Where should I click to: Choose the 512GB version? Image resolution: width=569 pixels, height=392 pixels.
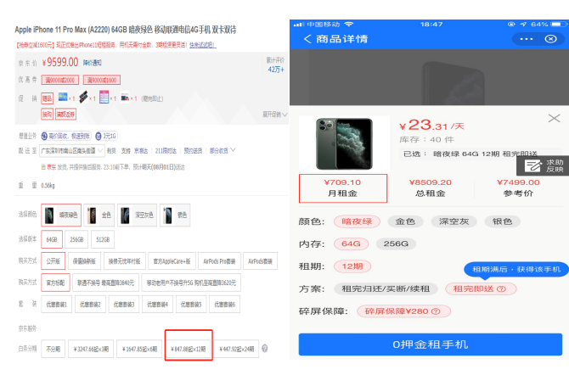[103, 239]
